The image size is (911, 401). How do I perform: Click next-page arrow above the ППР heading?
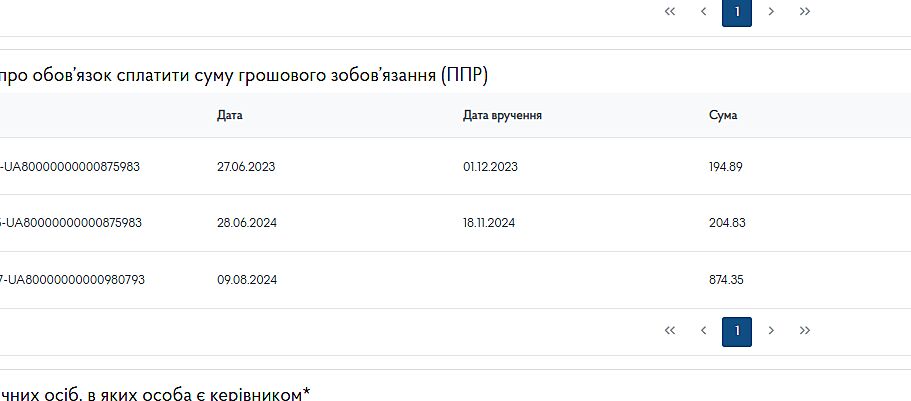(771, 12)
